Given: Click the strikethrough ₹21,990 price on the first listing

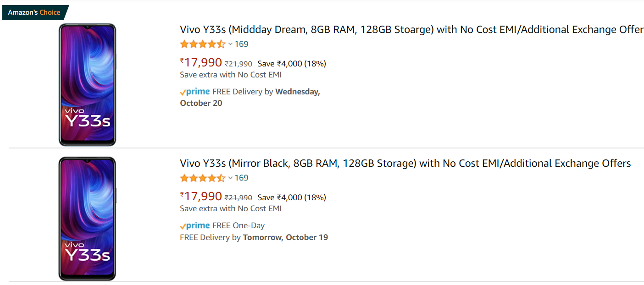Looking at the screenshot, I should (x=238, y=64).
